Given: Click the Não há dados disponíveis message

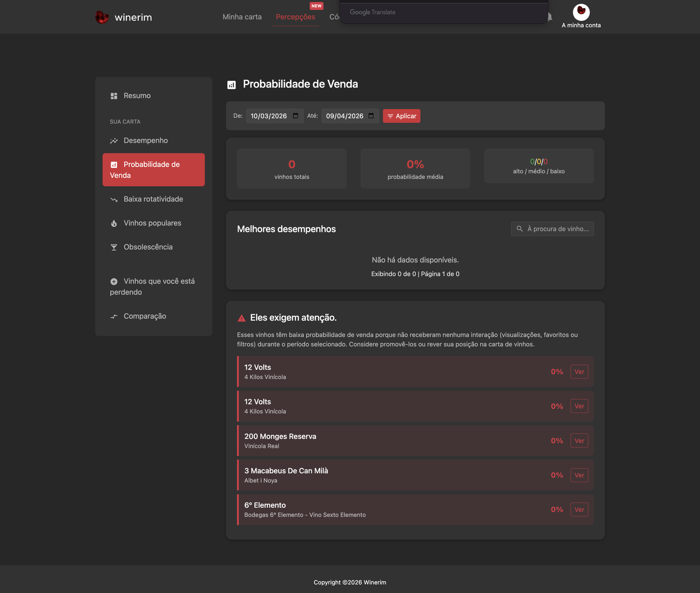Looking at the screenshot, I should point(415,260).
